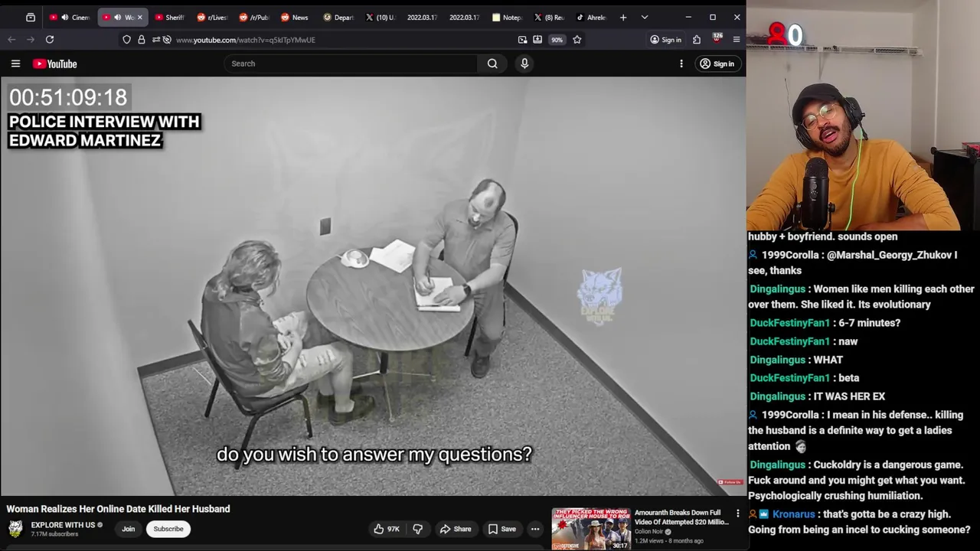Reset the 90% zoom level badge
The image size is (980, 551).
557,40
